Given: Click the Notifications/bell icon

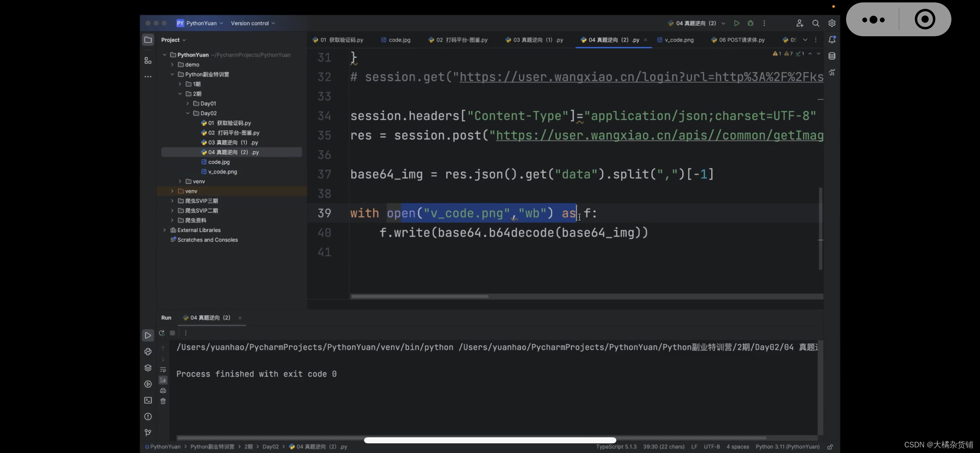Looking at the screenshot, I should coord(831,39).
